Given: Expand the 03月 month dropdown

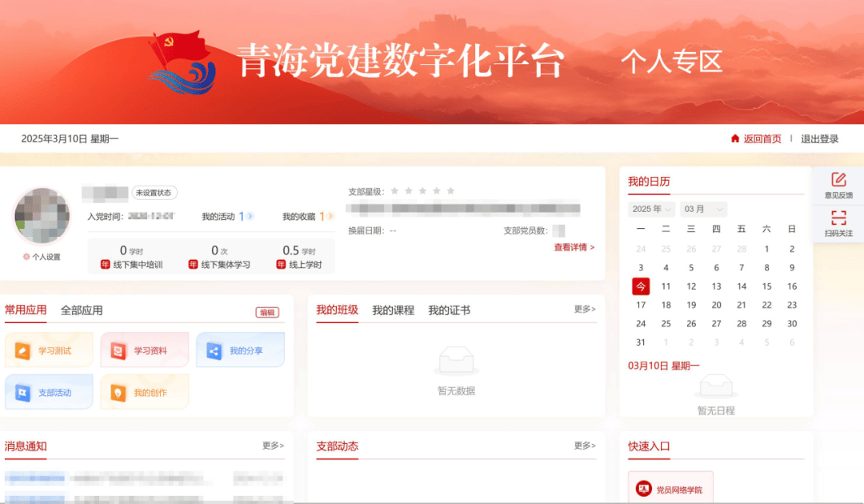Looking at the screenshot, I should pyautogui.click(x=703, y=209).
